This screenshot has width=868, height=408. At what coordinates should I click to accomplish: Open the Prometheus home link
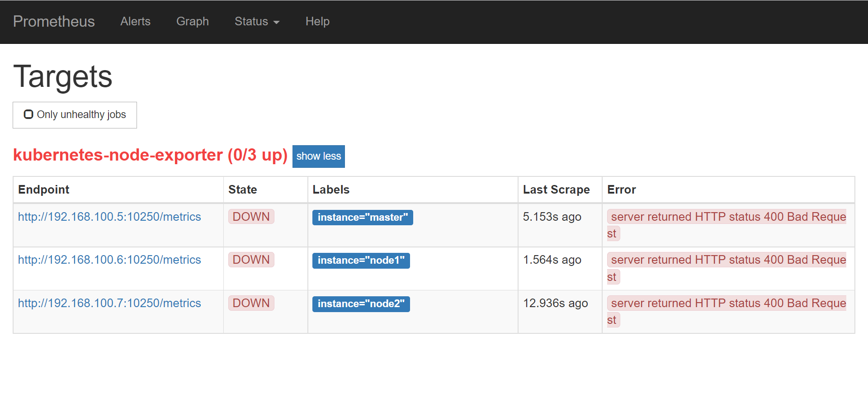click(54, 21)
